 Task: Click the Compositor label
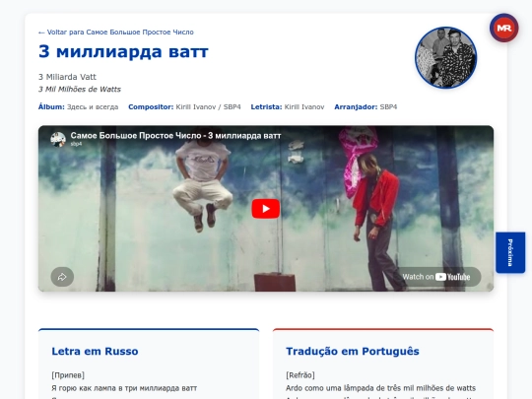[151, 106]
